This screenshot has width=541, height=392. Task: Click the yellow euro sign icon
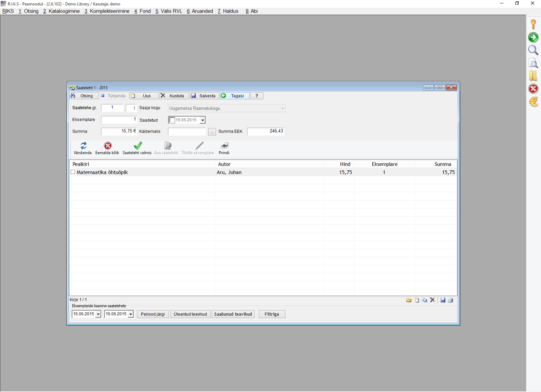coord(534,102)
